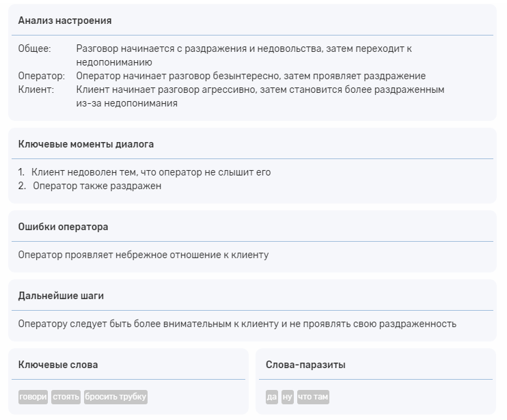
Task: Click the 'Анализ настроения' section heading
Action: [x=65, y=20]
